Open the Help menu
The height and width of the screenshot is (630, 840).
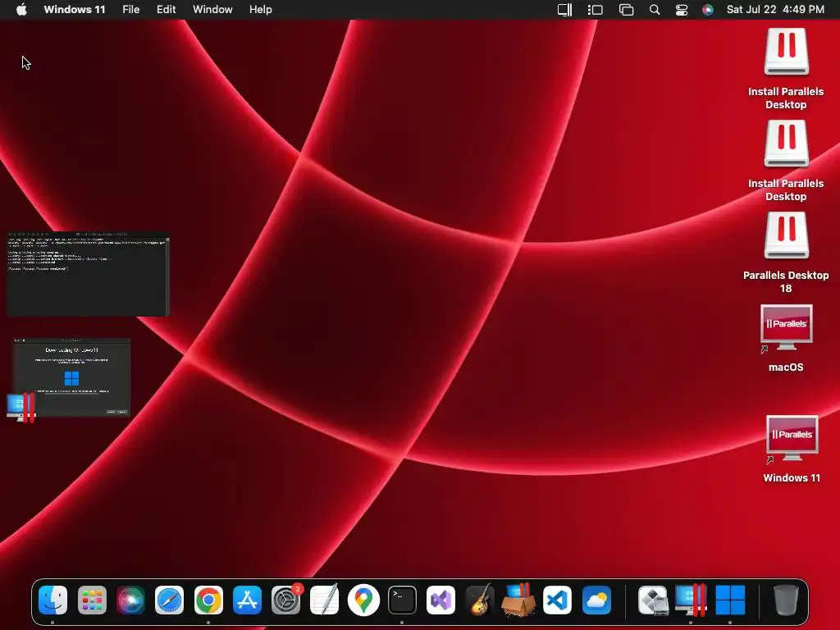tap(260, 10)
